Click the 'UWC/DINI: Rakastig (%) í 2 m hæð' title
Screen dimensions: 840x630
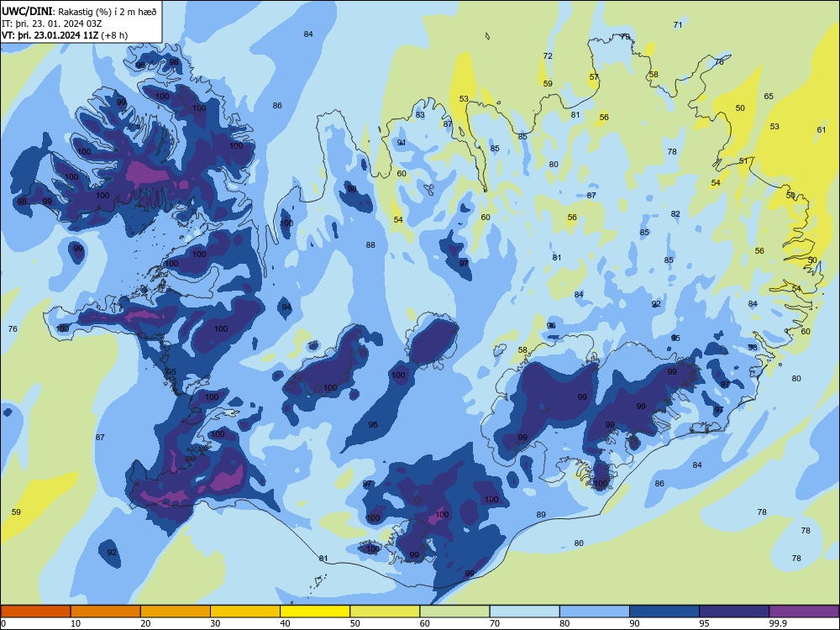pos(79,12)
